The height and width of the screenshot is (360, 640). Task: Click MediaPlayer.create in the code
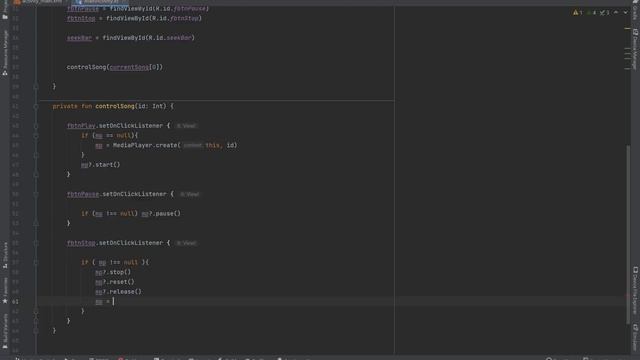pyautogui.click(x=145, y=145)
